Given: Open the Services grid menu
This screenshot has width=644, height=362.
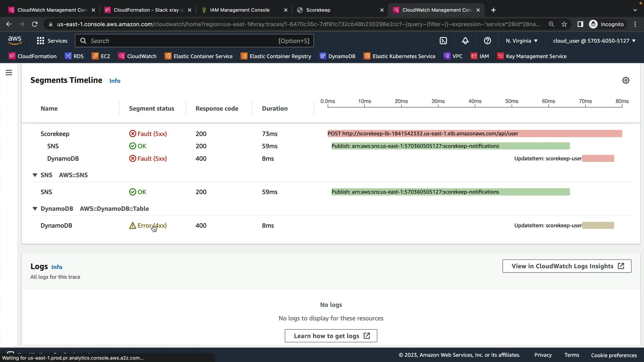Looking at the screenshot, I should [52, 41].
